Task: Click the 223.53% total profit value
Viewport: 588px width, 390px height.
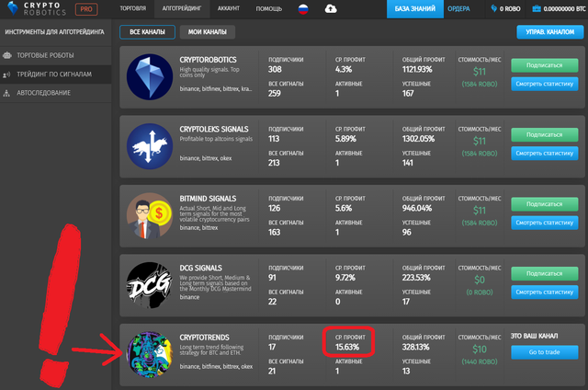Action: pos(416,278)
